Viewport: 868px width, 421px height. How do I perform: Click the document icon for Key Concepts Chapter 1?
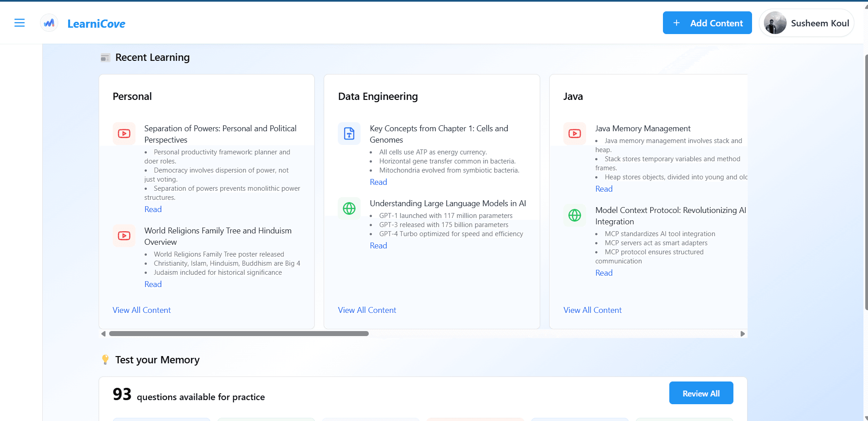point(349,134)
